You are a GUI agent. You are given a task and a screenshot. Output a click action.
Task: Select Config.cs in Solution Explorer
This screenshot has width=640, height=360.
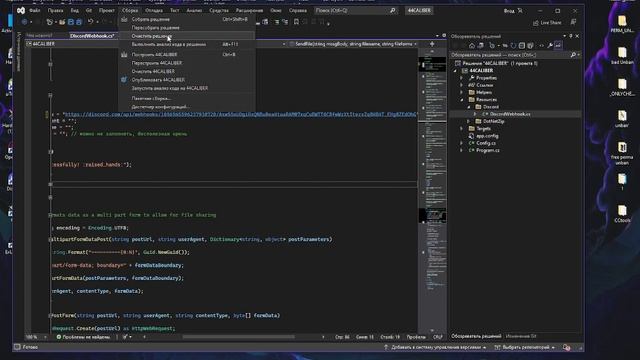[x=485, y=143]
